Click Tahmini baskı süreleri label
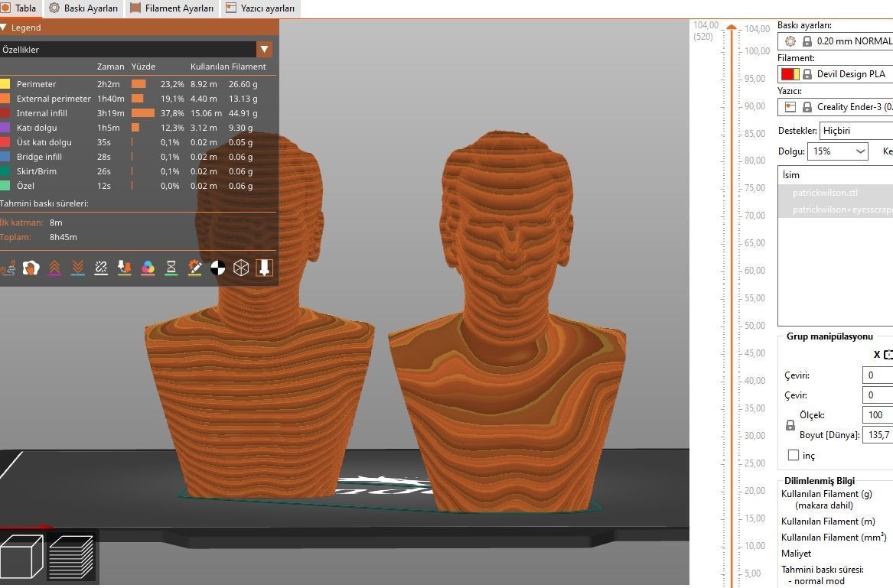 [44, 203]
